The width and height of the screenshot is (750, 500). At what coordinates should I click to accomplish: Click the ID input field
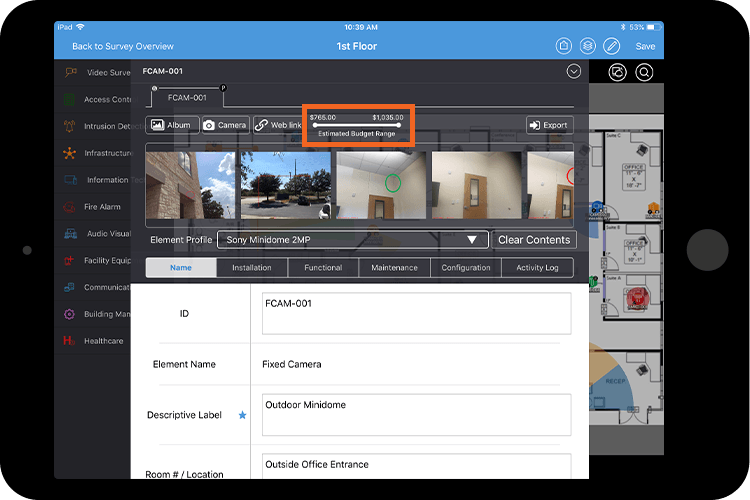pos(417,313)
